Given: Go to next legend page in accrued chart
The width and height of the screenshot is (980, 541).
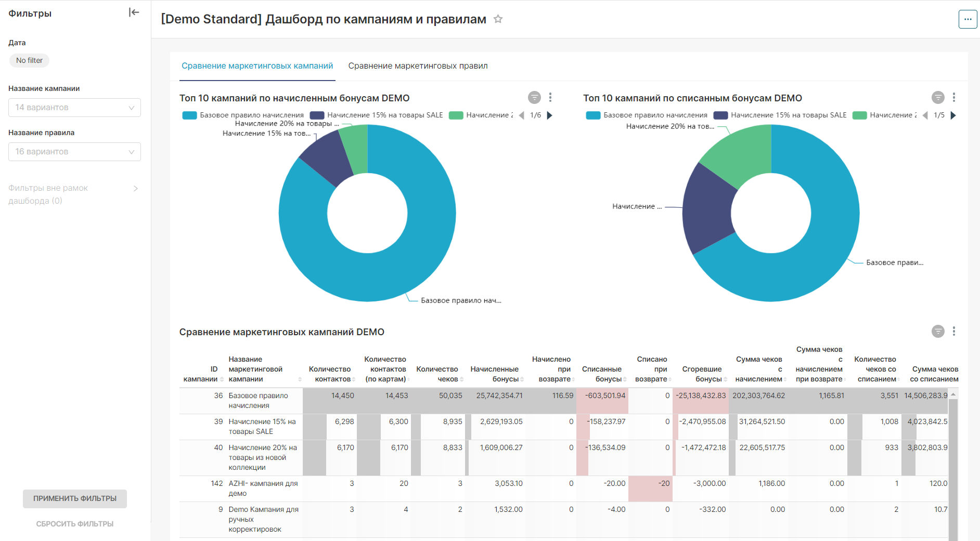Looking at the screenshot, I should [550, 115].
